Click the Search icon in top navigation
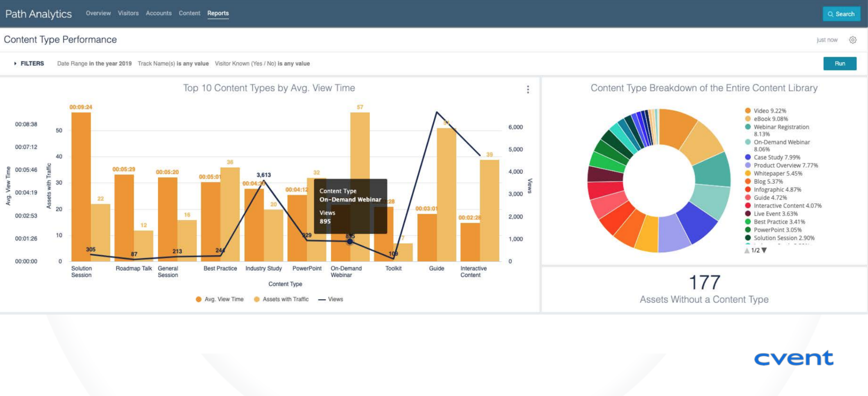Viewport: 868px width, 396px height. pyautogui.click(x=841, y=13)
